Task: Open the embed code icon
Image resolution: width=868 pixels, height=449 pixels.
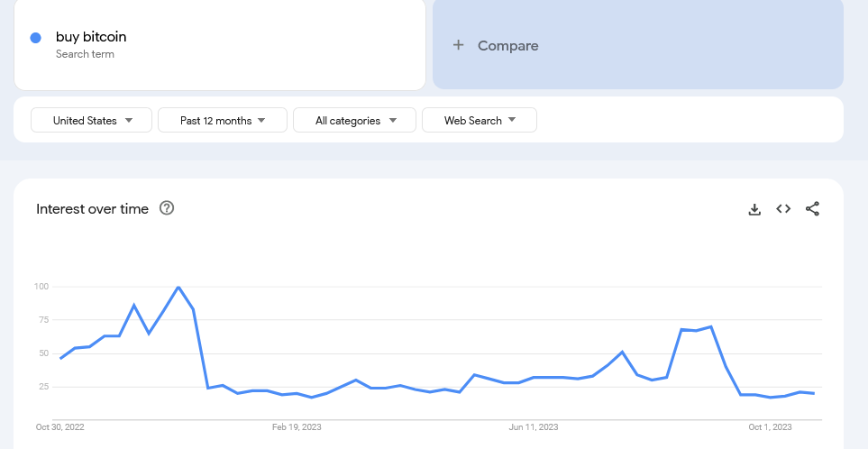Action: pyautogui.click(x=783, y=208)
